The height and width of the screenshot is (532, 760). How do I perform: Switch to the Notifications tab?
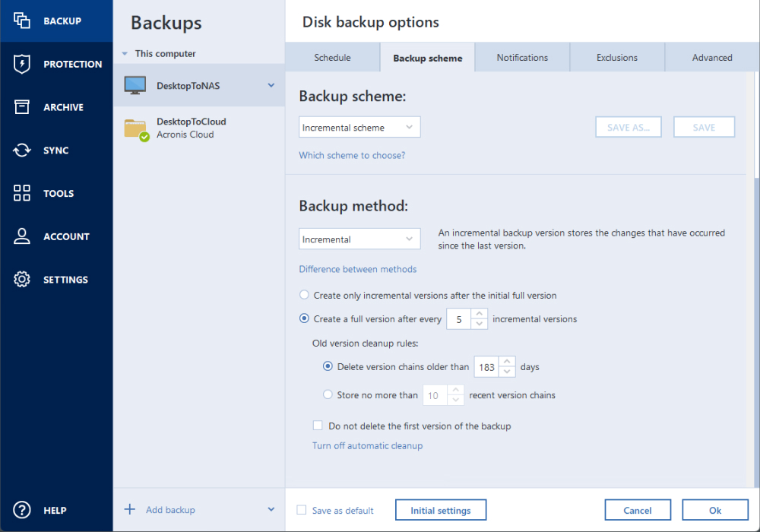522,57
